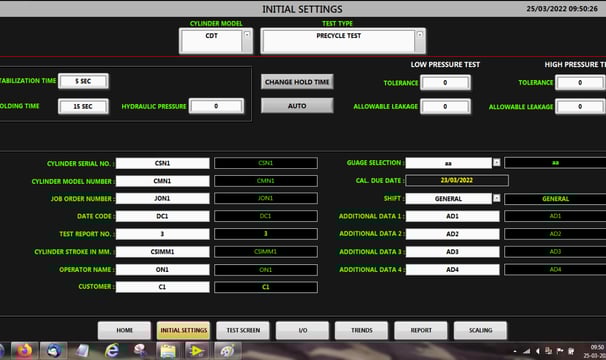Click the Holding Time 15 SEC field

(x=83, y=106)
